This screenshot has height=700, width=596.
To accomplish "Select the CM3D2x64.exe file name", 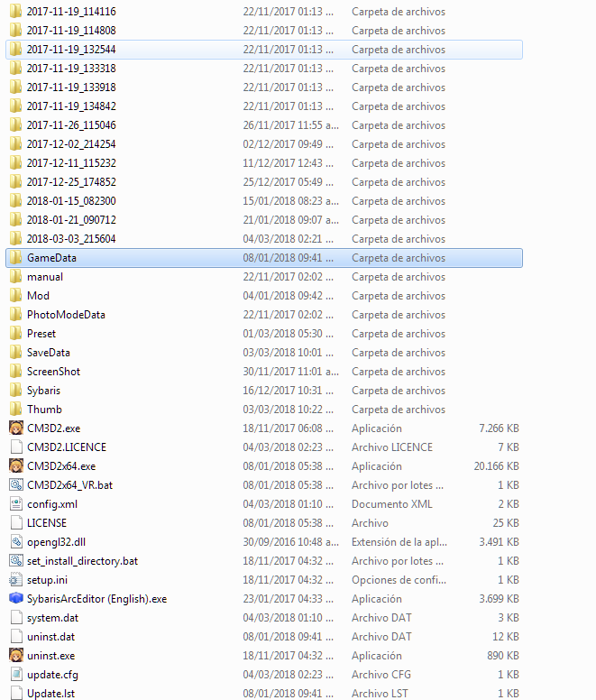I will pyautogui.click(x=61, y=466).
